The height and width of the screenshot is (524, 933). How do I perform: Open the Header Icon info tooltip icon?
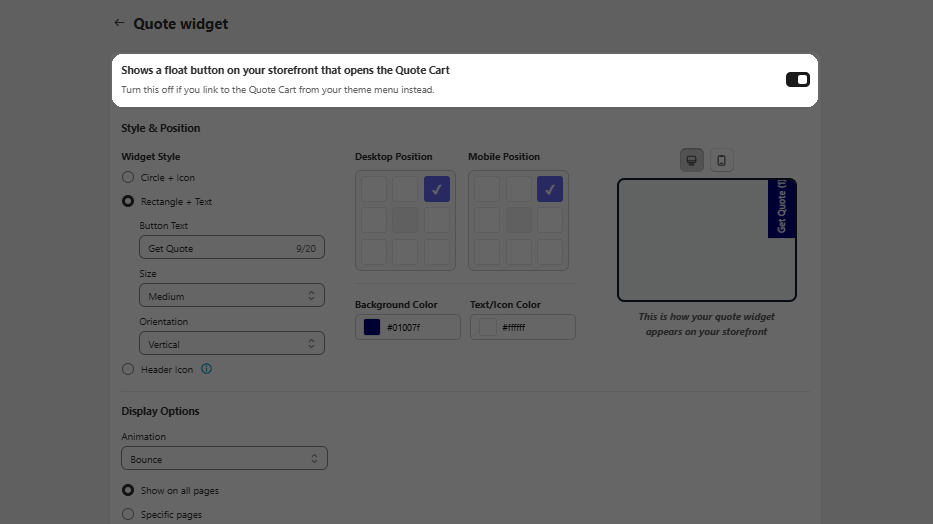[x=206, y=369]
